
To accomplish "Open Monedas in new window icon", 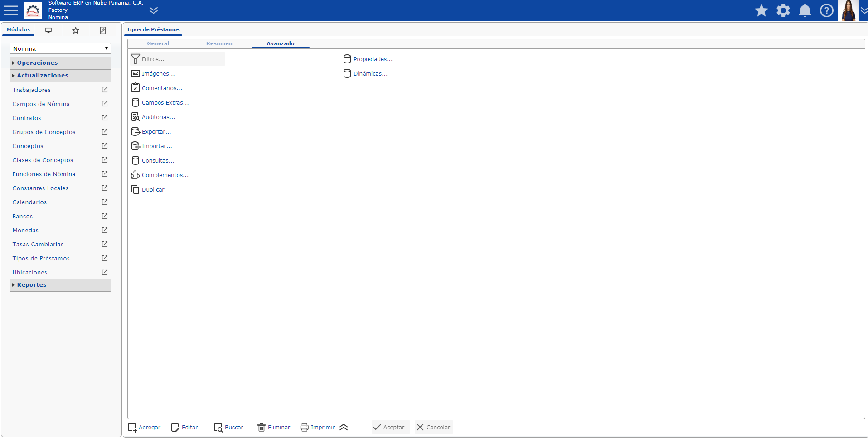I will pos(105,230).
